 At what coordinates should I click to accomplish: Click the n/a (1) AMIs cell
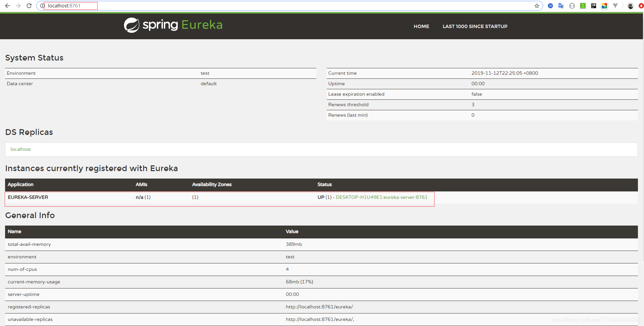[143, 197]
